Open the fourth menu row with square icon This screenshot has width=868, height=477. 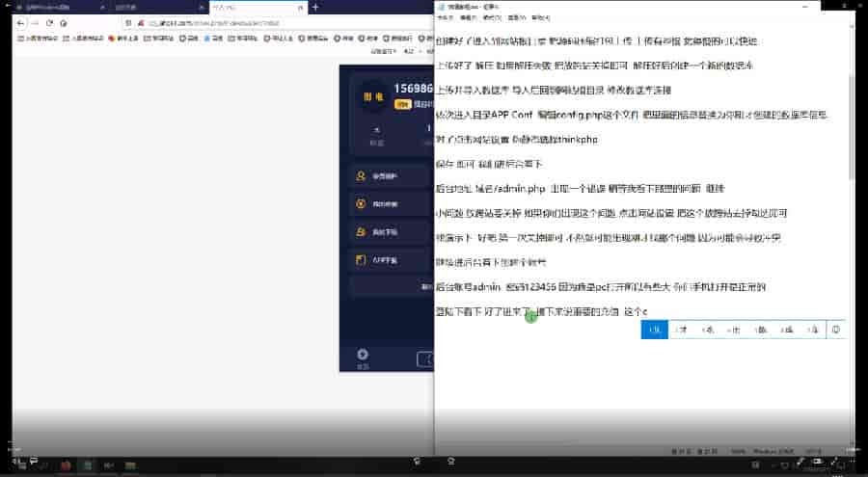391,259
